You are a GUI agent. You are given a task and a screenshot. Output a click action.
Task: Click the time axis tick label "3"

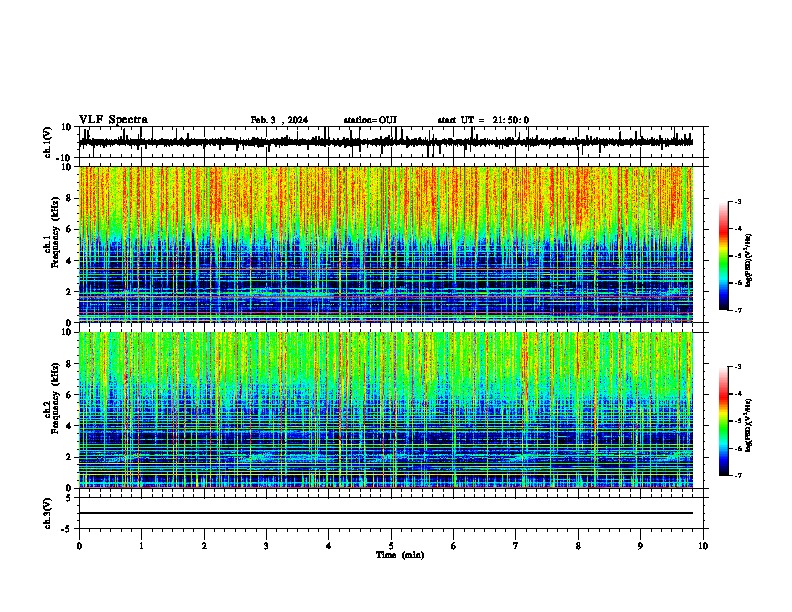click(x=267, y=546)
